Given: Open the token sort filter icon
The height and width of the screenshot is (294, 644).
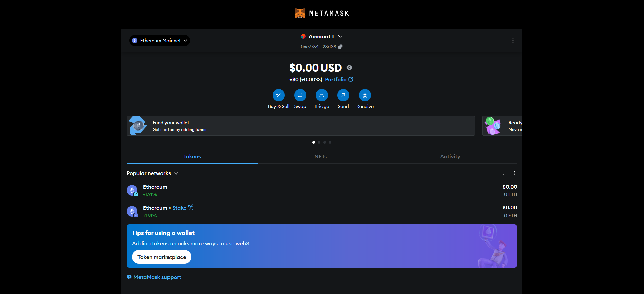Looking at the screenshot, I should (x=503, y=173).
